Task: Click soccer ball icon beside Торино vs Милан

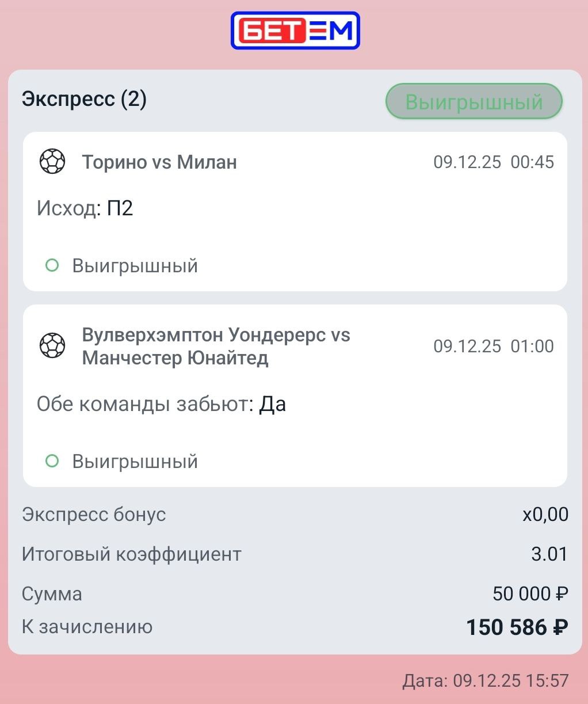Action: tap(52, 162)
